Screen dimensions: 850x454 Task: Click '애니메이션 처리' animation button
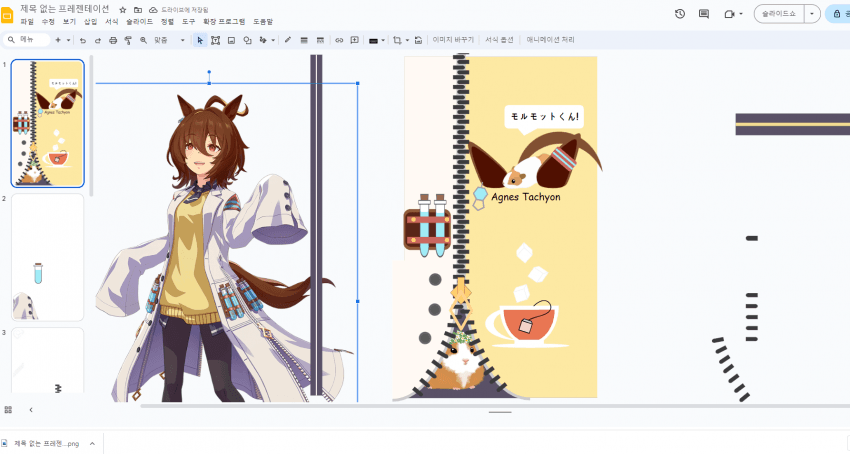tap(550, 40)
